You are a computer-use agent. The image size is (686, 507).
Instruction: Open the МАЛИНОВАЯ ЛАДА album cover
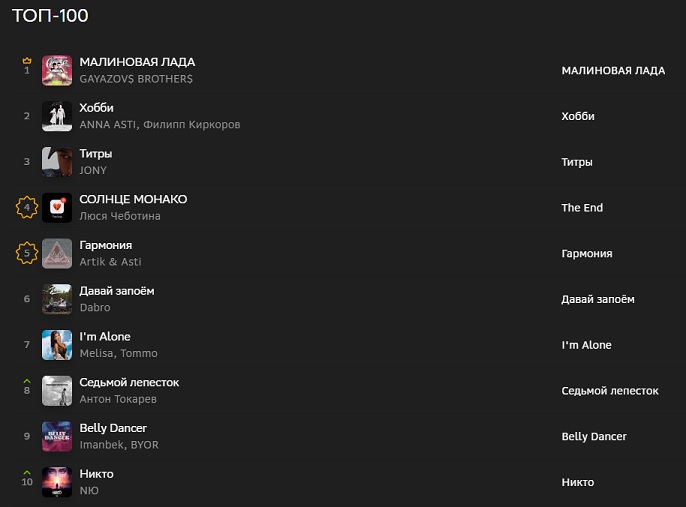pyautogui.click(x=57, y=70)
